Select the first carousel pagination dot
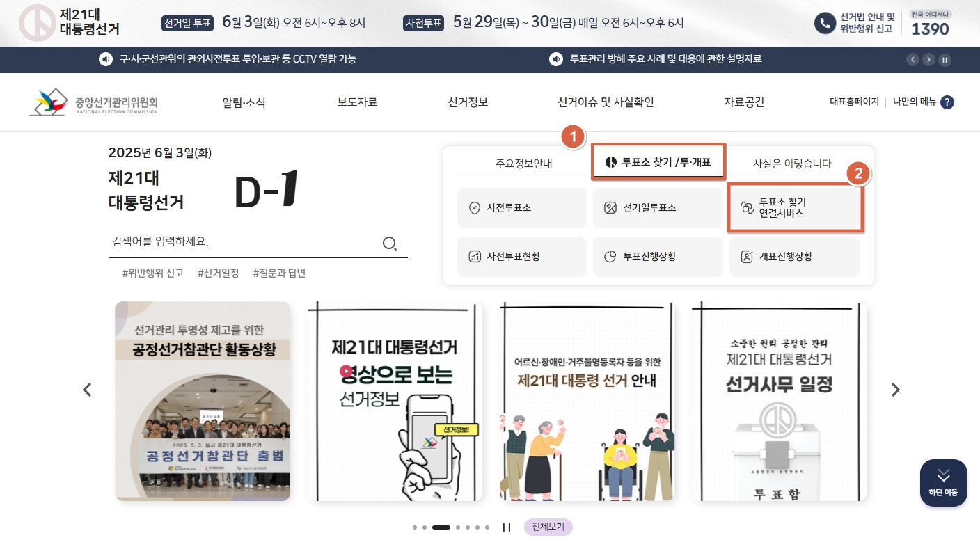 [x=413, y=527]
